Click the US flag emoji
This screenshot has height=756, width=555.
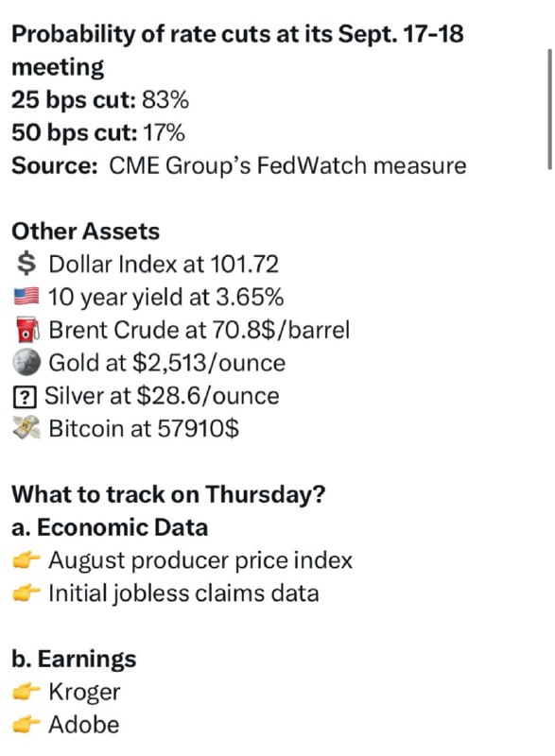[x=26, y=297]
